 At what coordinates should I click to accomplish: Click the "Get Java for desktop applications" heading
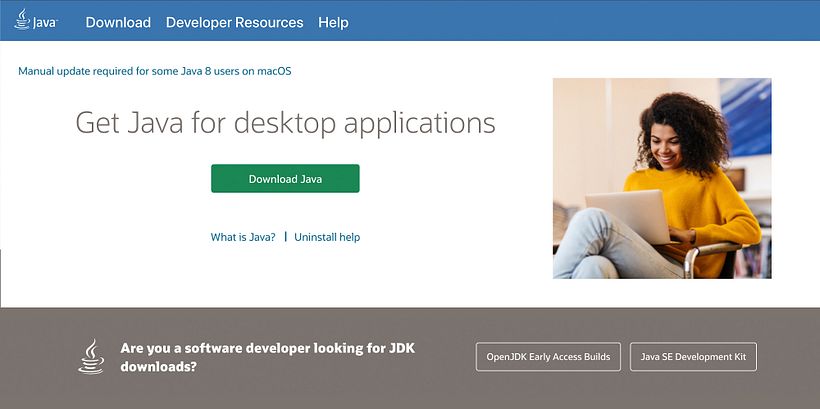tap(285, 123)
